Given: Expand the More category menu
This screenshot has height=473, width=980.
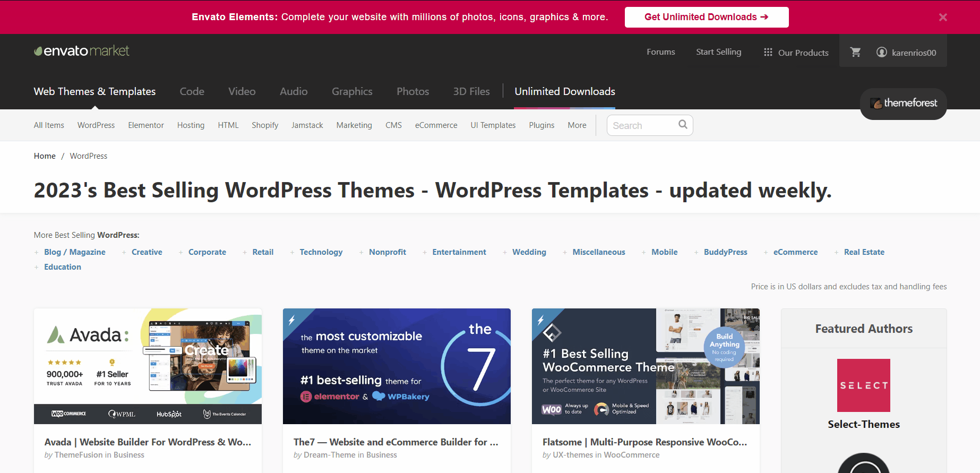Looking at the screenshot, I should click(x=577, y=125).
